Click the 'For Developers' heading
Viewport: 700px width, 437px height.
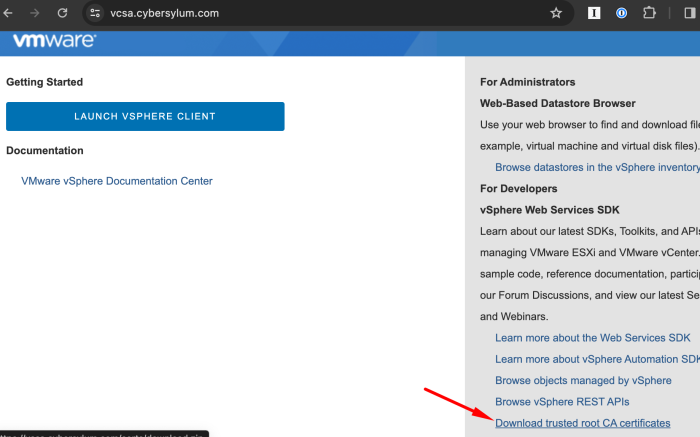point(518,188)
